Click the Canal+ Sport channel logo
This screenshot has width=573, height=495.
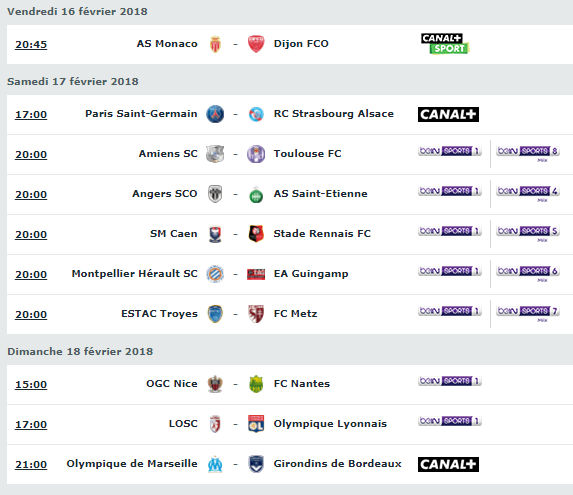(x=445, y=44)
